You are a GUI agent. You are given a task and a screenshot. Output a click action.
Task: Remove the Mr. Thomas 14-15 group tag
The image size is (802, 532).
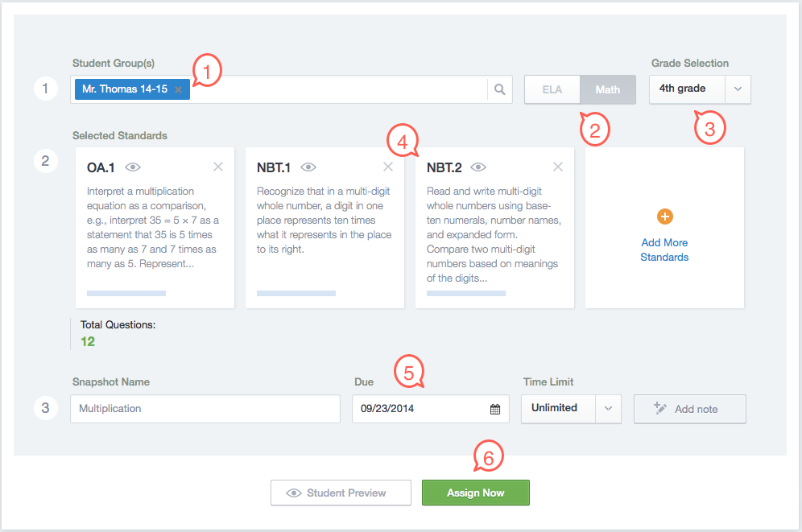(x=178, y=89)
